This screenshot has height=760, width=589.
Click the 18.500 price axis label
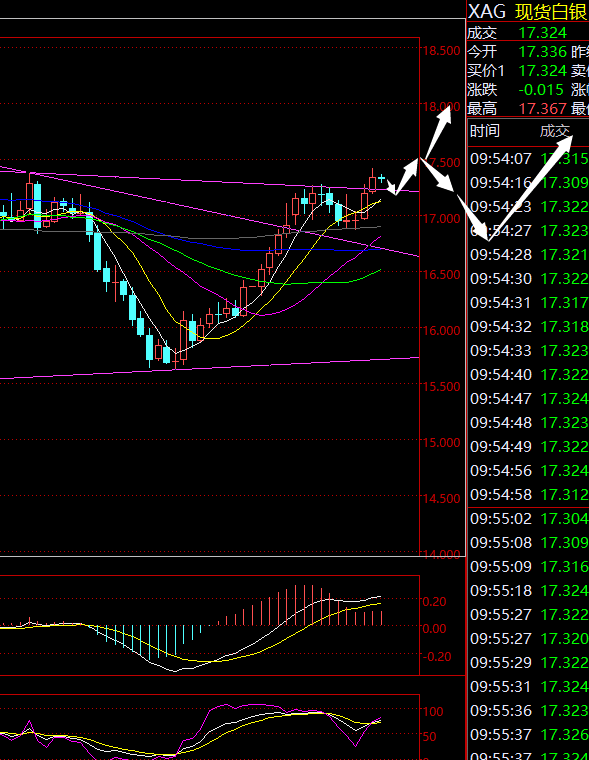(441, 51)
